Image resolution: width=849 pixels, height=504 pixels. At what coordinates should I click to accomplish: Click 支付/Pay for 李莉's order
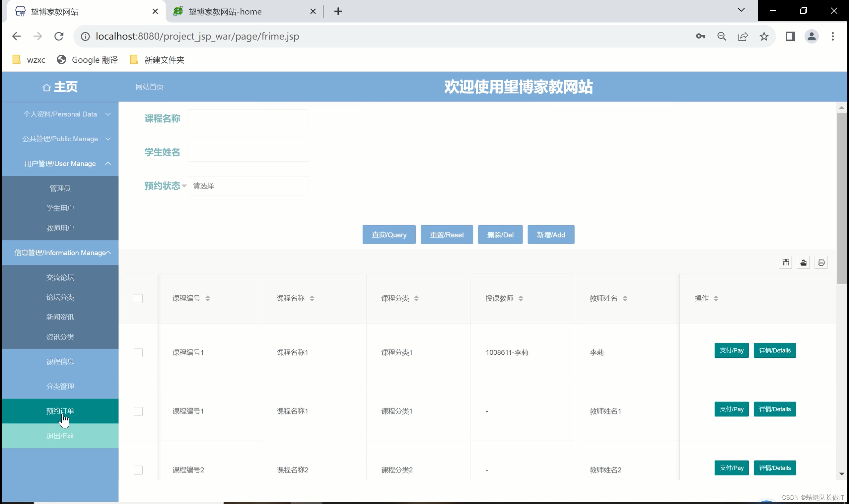pos(731,350)
